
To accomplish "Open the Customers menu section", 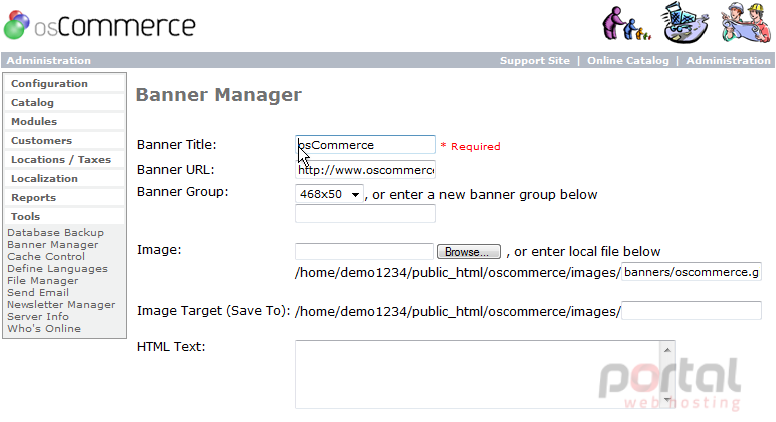I will [64, 141].
